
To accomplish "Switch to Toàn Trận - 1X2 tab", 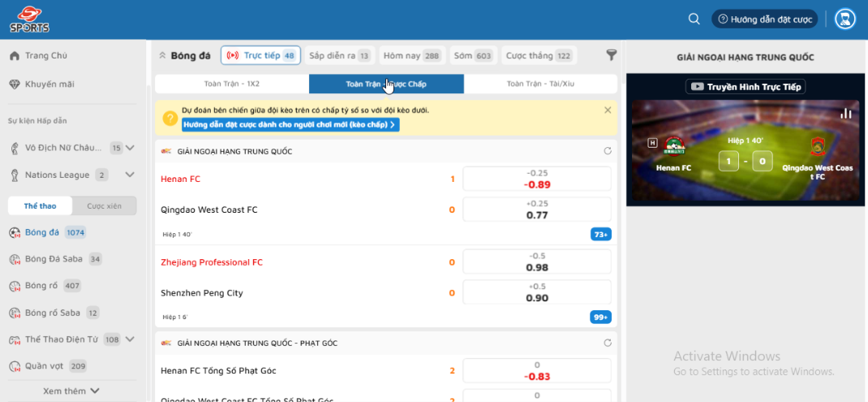I will [231, 84].
